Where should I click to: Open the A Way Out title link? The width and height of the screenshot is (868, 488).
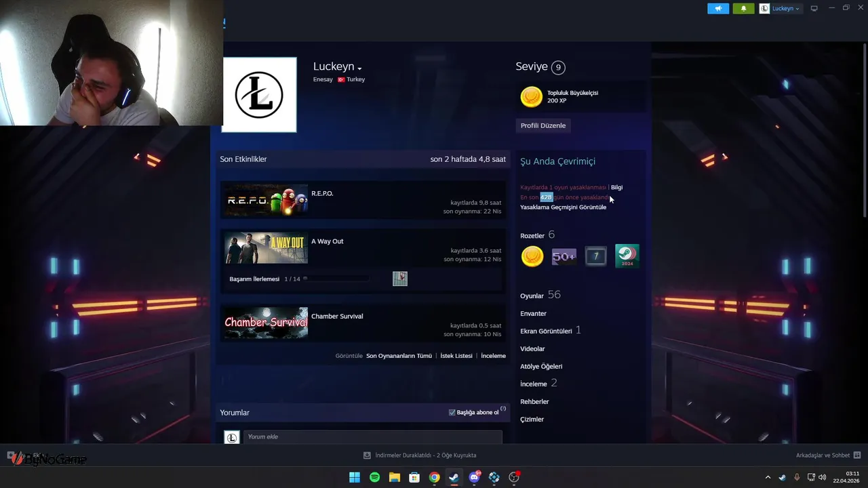(327, 241)
